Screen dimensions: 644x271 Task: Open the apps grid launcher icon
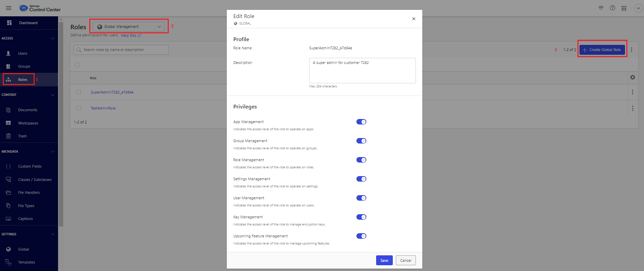[x=624, y=8]
